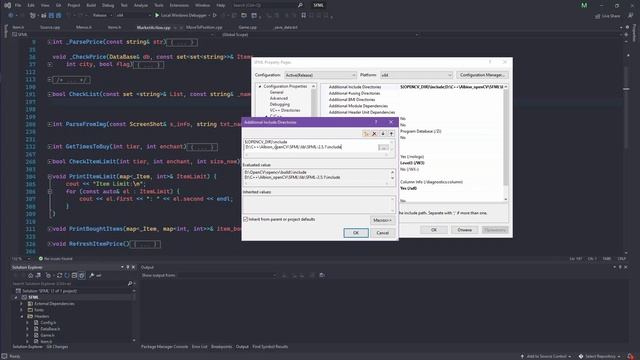Toggle Show All Files in Solution Explorer toolbar
The width and height of the screenshot is (640, 360).
82,276
